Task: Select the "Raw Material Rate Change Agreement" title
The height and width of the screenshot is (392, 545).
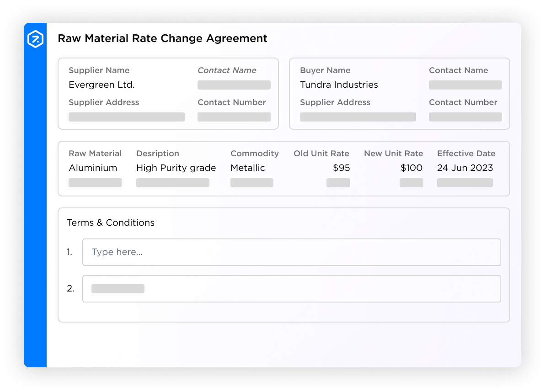Action: (x=162, y=38)
